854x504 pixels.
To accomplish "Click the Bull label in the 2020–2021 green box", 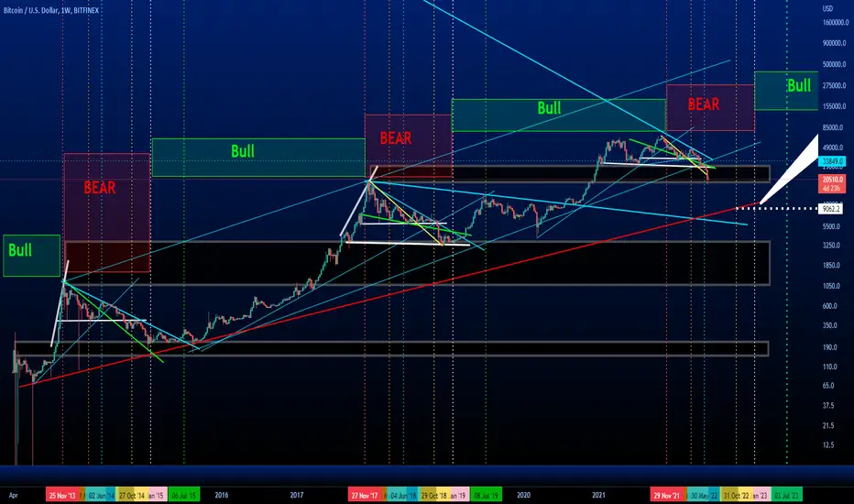I will (549, 108).
